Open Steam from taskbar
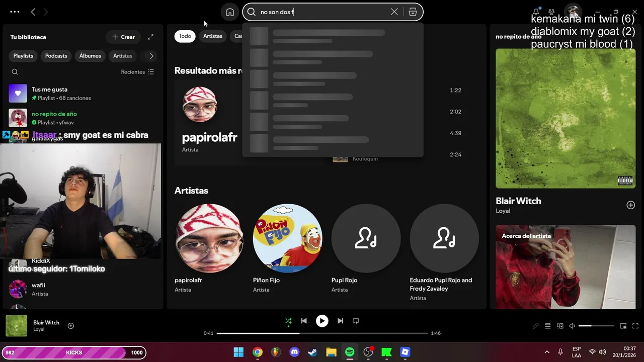The image size is (644, 362). pos(312,352)
